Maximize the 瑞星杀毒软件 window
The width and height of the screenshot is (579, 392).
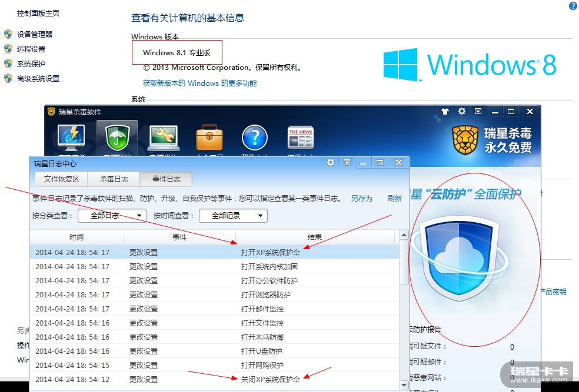click(x=511, y=111)
